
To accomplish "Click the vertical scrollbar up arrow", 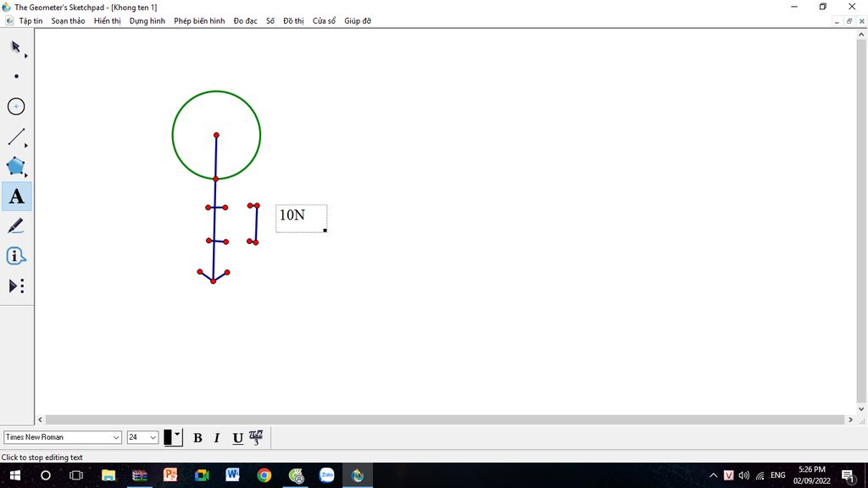I will [x=861, y=34].
